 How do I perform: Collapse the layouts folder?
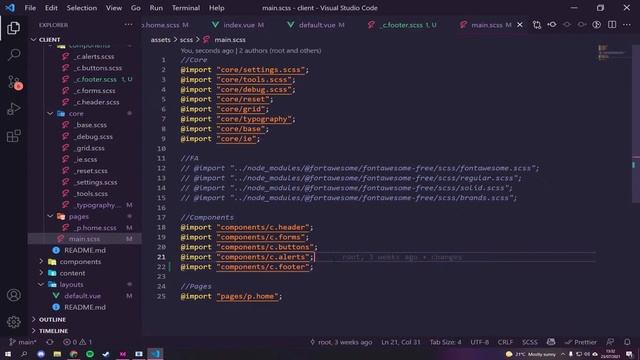(x=71, y=284)
